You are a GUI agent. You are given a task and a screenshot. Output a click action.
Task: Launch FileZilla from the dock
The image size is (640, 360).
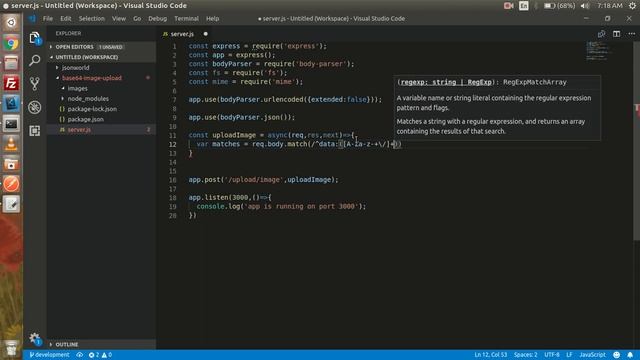click(11, 83)
